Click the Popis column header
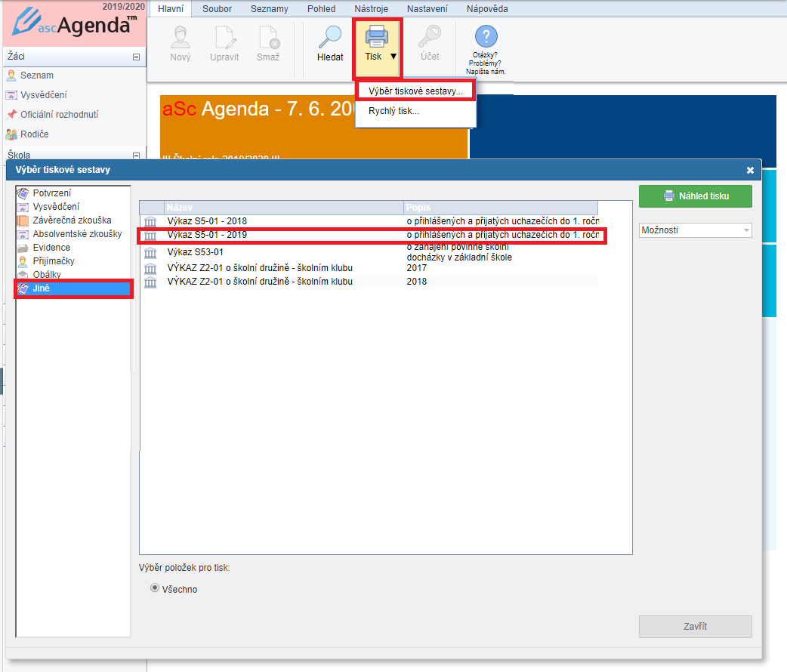Viewport: 787px width, 672px height. (x=501, y=208)
